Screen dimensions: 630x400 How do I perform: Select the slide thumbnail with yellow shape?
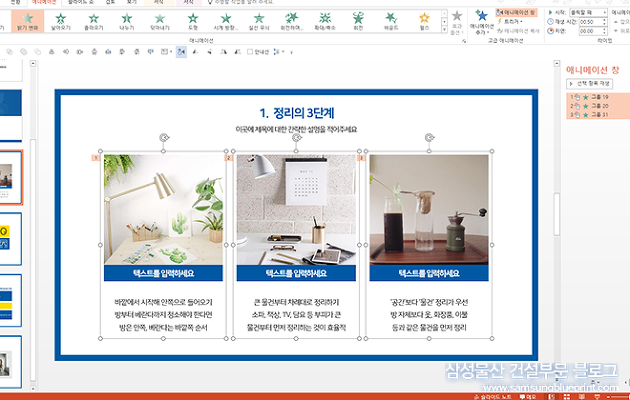pyautogui.click(x=11, y=239)
